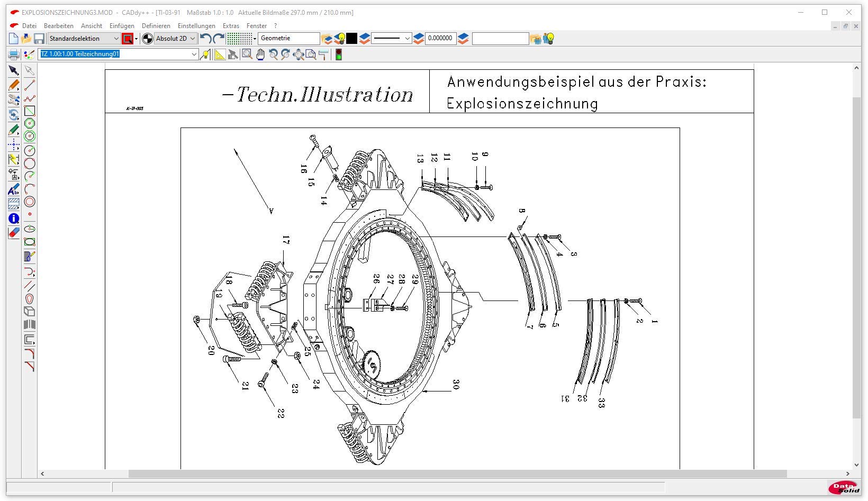Click the blue info icon
The width and height of the screenshot is (868, 501).
pos(14,218)
